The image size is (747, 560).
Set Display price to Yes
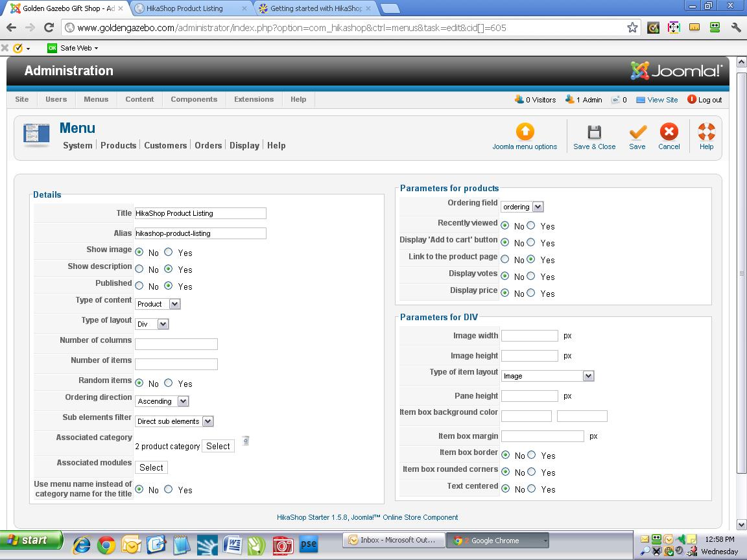pos(530,292)
